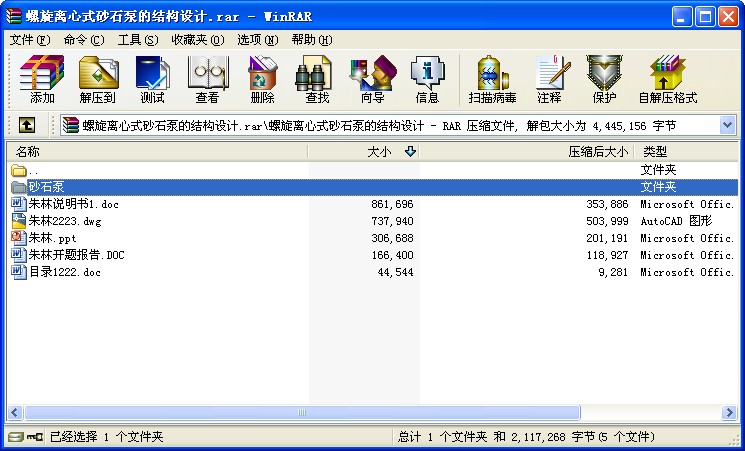Go up one folder level button
The height and width of the screenshot is (451, 745).
tap(27, 125)
